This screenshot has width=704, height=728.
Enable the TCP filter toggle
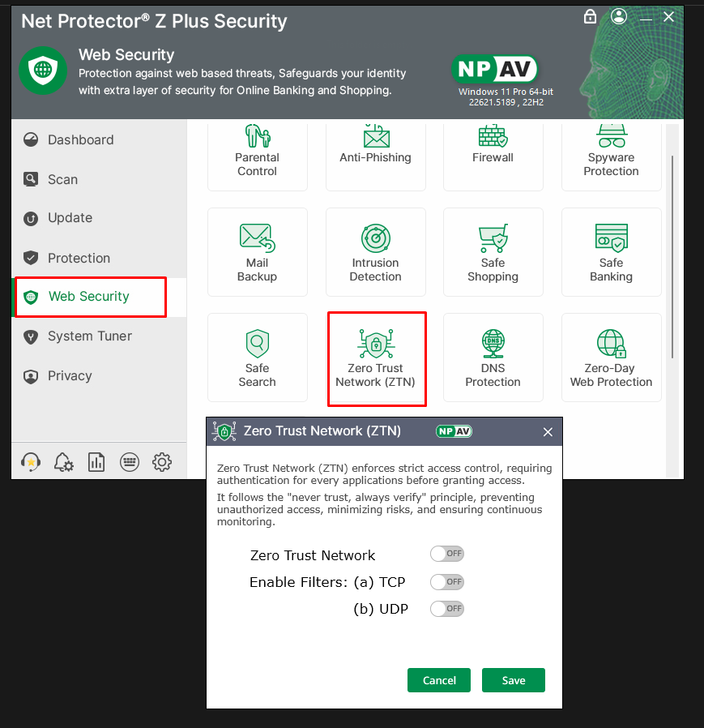click(x=447, y=582)
